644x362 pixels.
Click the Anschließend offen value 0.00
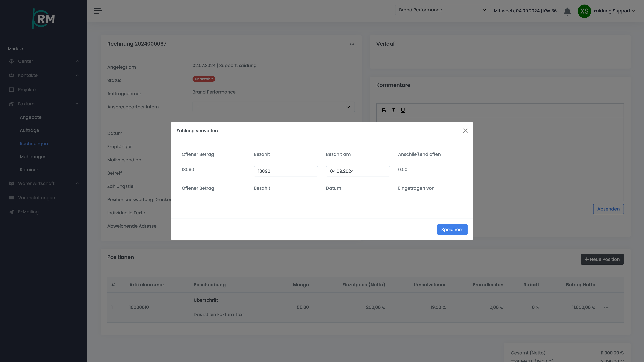pos(402,170)
